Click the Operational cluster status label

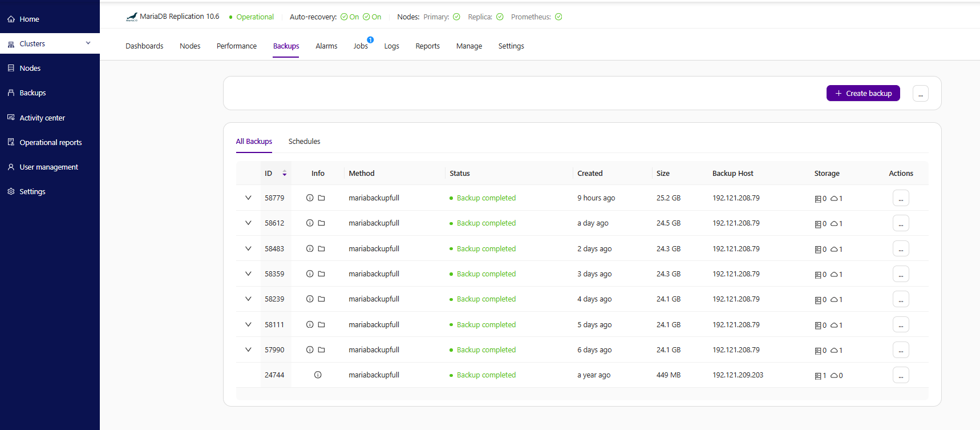255,17
